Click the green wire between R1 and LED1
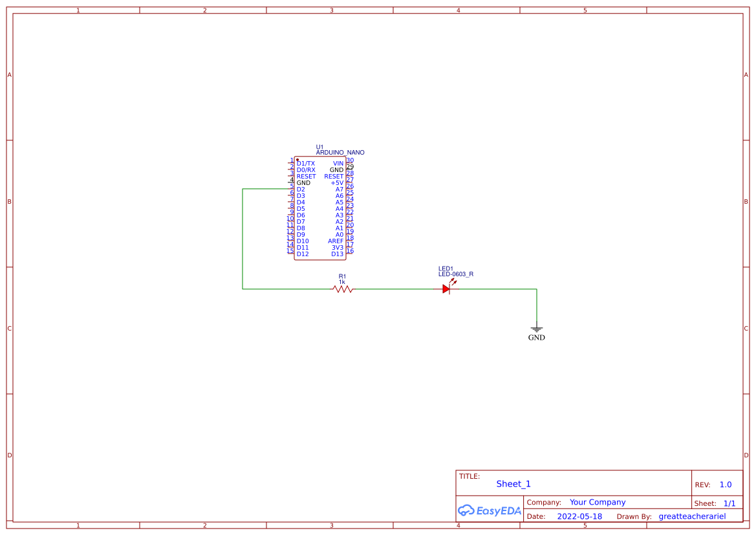The height and width of the screenshot is (535, 756). point(394,289)
